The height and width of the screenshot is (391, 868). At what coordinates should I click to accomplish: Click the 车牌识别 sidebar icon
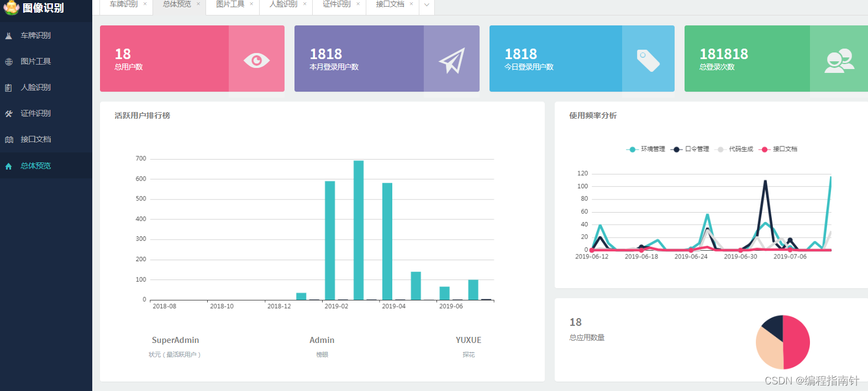pos(9,36)
